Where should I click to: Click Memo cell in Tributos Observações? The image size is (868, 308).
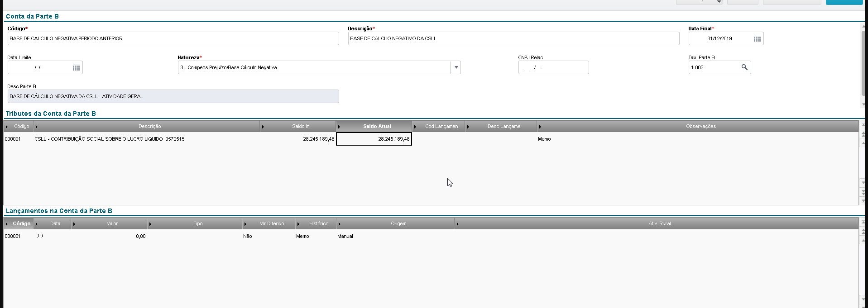[544, 139]
